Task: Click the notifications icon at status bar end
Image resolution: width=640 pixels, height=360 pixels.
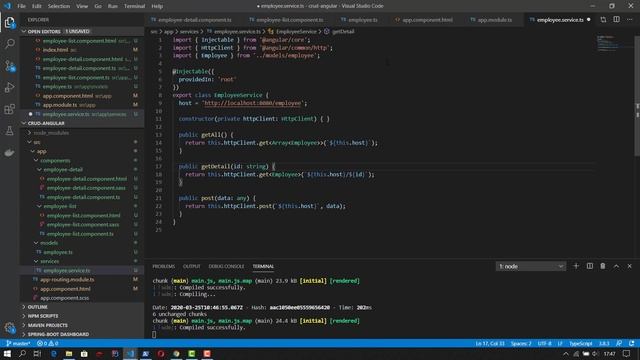Action: 631,343
